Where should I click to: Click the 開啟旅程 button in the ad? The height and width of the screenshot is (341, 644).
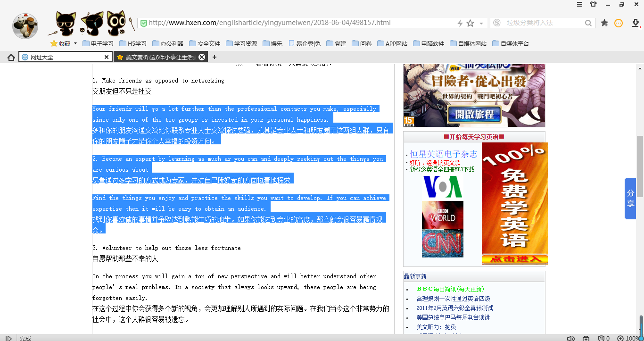coord(474,114)
